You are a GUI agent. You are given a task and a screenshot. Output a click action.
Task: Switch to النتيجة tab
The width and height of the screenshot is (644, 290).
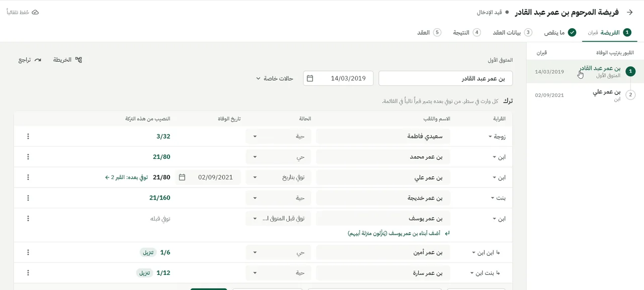tap(467, 32)
